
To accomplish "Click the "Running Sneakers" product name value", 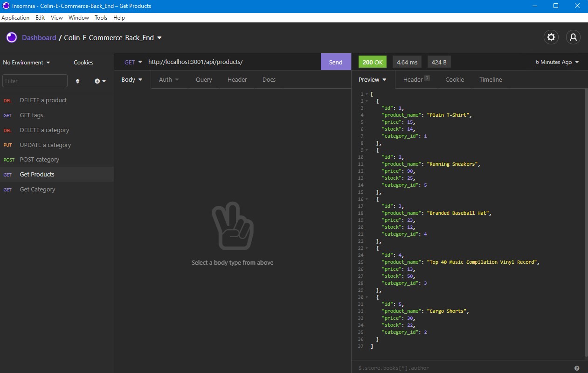I will (x=453, y=164).
